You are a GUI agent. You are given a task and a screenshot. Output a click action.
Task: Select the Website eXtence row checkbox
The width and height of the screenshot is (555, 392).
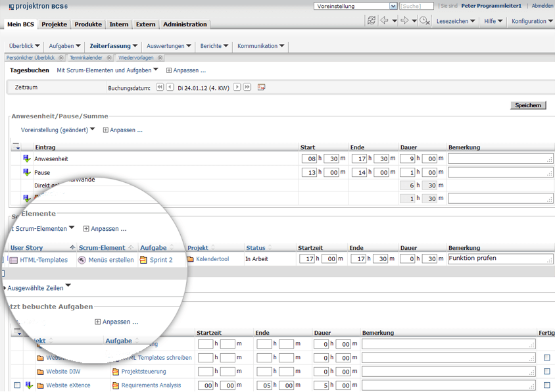click(x=17, y=385)
